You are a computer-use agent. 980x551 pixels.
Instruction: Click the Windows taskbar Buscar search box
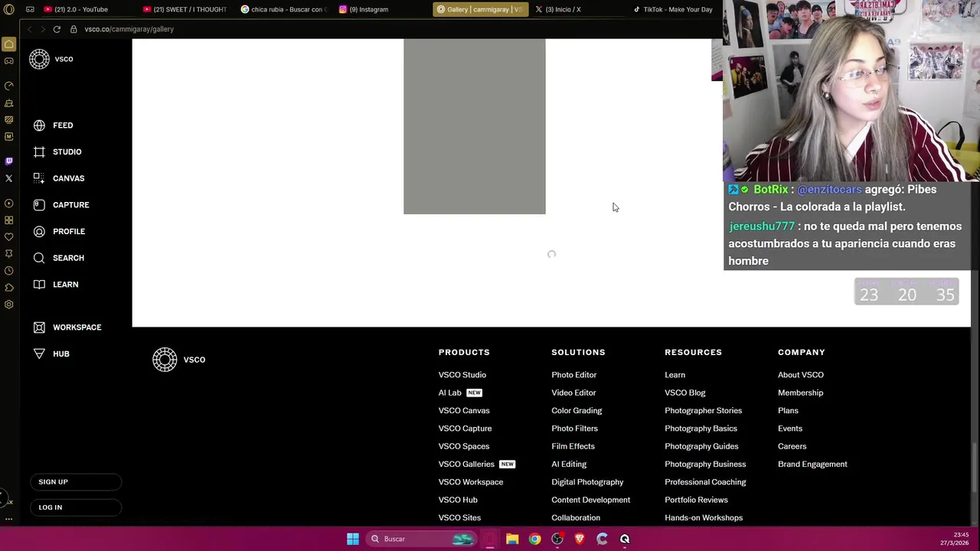(x=420, y=539)
